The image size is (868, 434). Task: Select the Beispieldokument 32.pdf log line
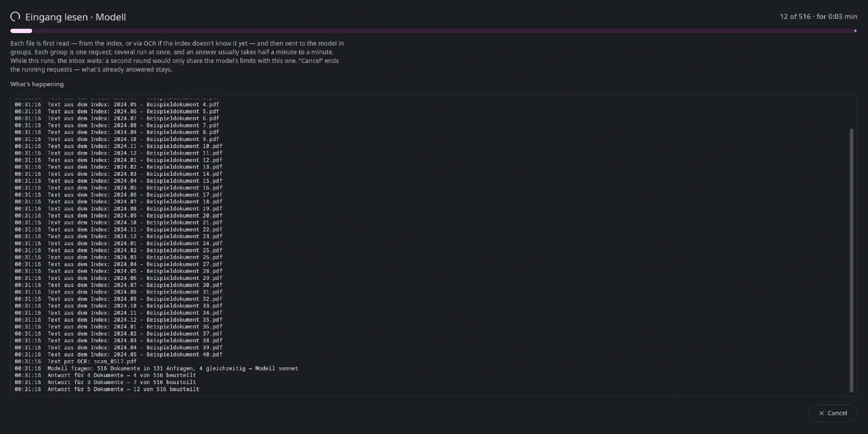118,299
